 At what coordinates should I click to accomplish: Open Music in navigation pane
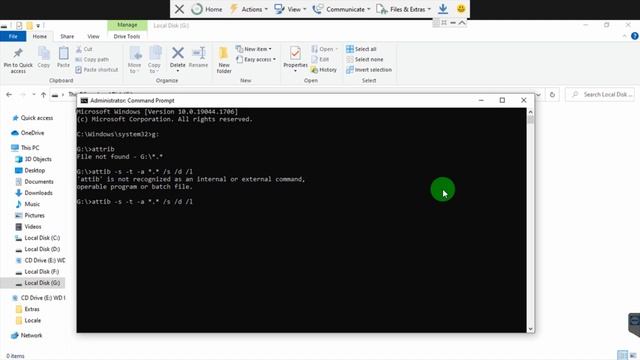[x=28, y=204]
